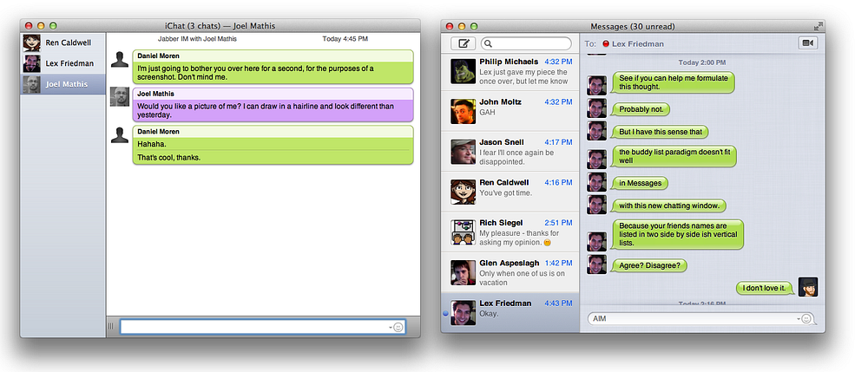Click the "Only when one of us is on vacation" preview
868x372 pixels.
[x=522, y=278]
